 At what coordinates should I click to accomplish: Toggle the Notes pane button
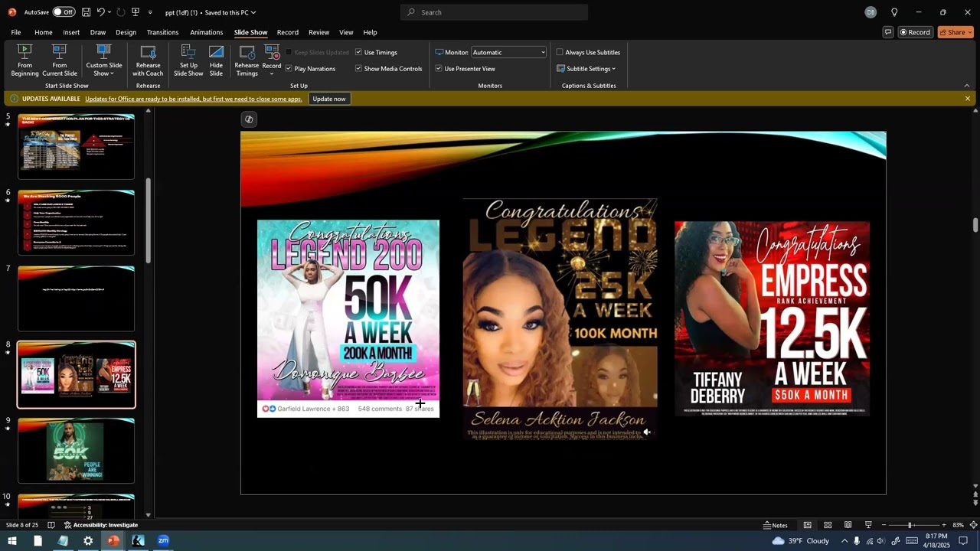[776, 525]
